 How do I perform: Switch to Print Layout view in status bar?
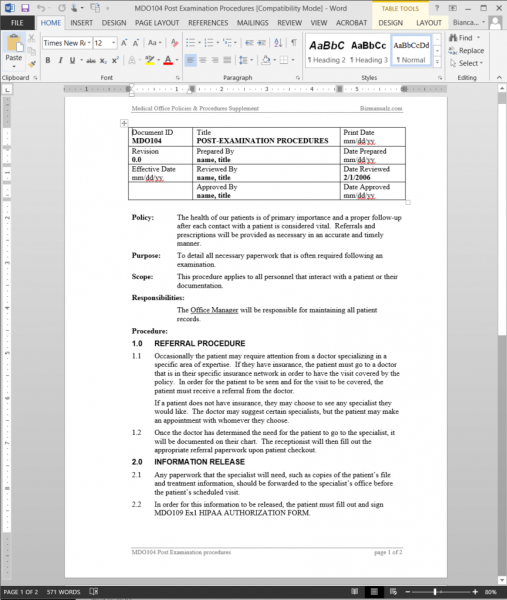374,592
